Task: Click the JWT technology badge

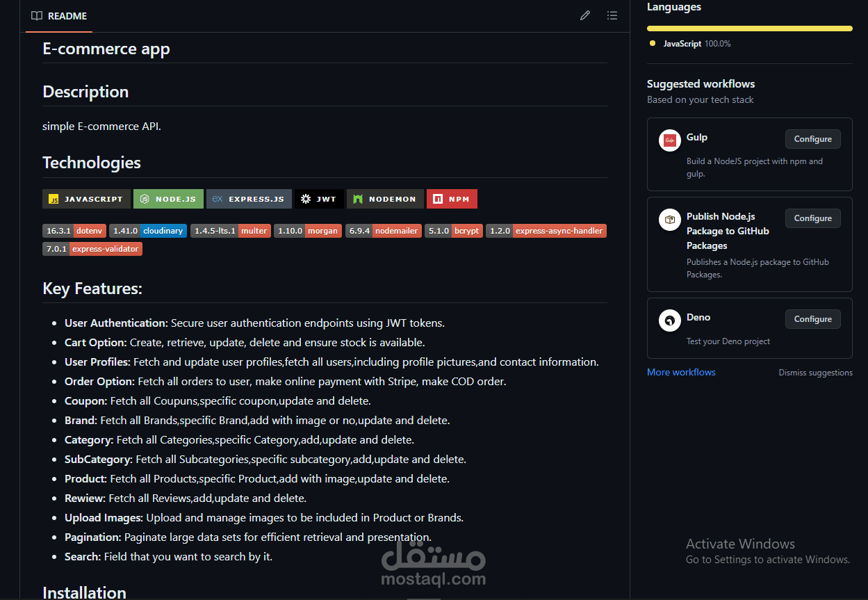Action: point(319,199)
